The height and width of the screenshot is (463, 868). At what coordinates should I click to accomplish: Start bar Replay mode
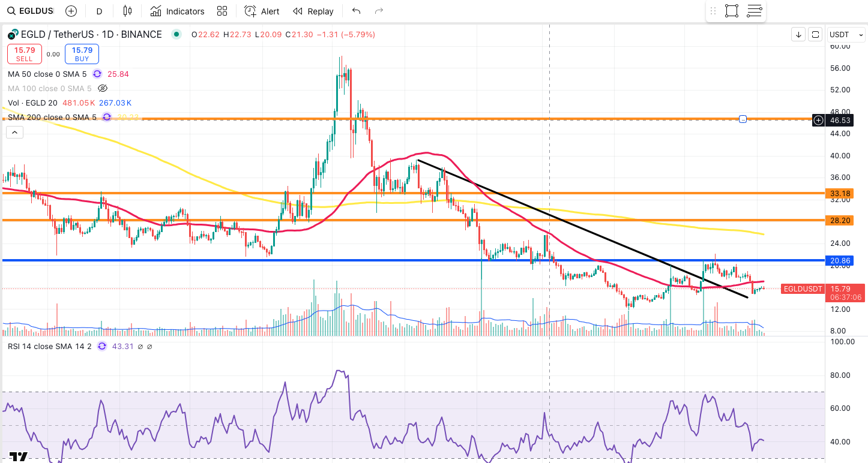(x=313, y=11)
